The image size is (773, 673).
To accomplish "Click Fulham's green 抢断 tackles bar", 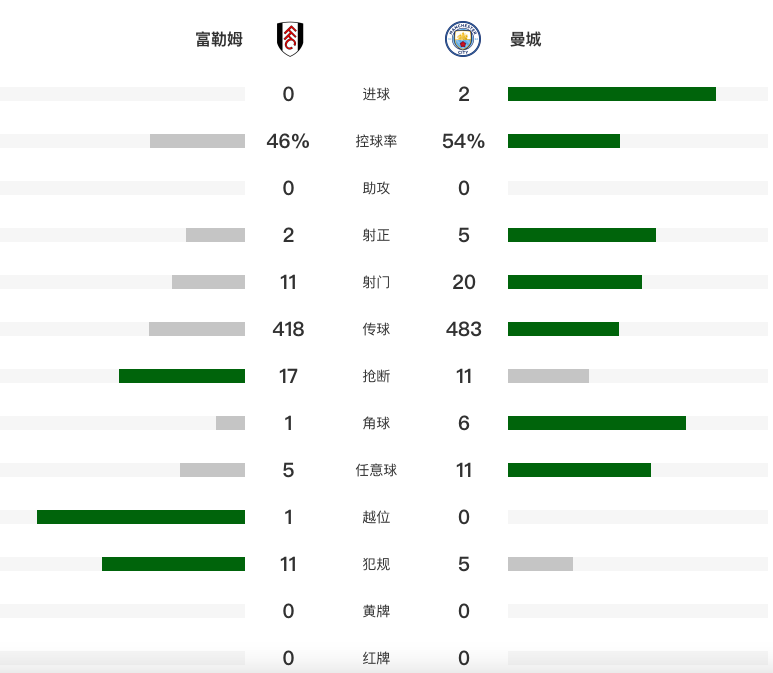I will click(x=182, y=376).
